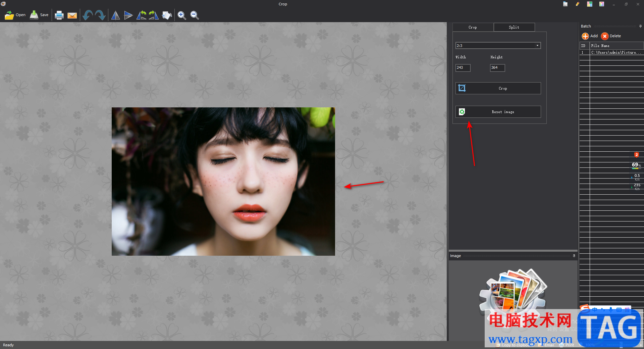
Task: Click the four-color squares icon in title bar
Action: point(589,4)
